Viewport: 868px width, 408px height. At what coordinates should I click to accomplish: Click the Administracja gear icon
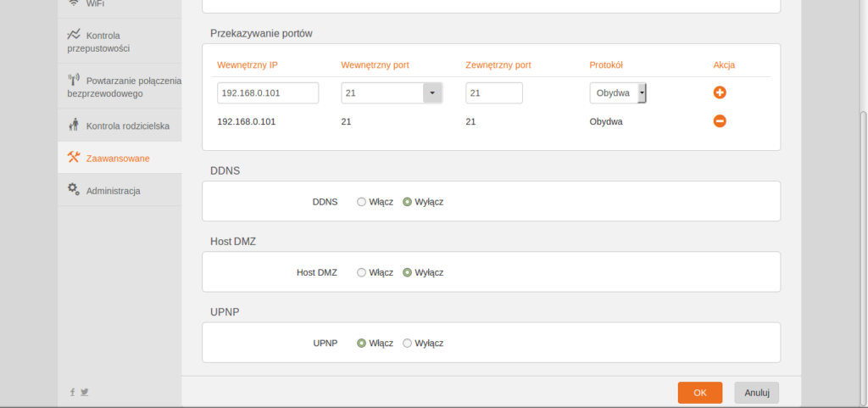tap(74, 190)
